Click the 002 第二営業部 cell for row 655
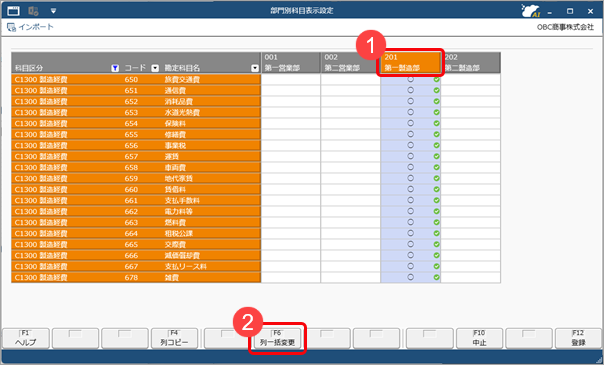 tap(351, 134)
